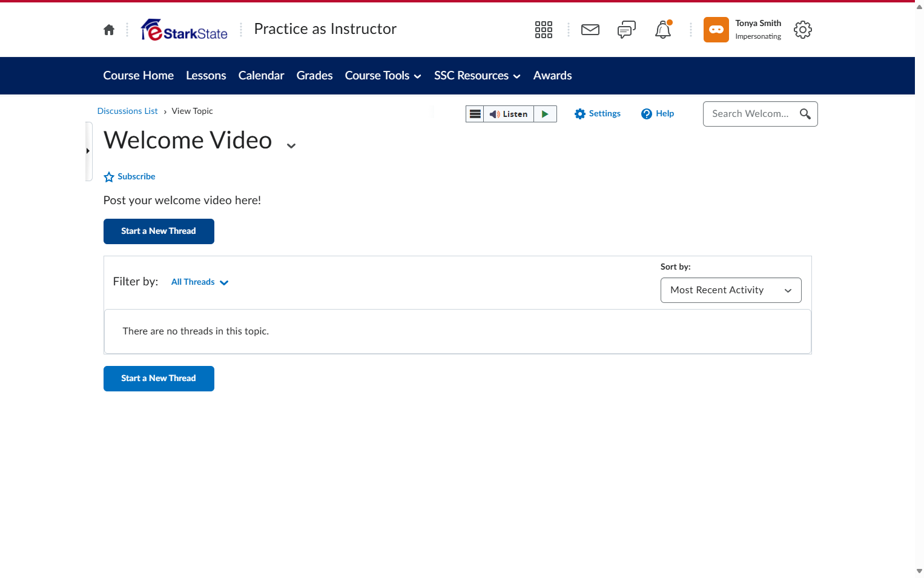This screenshot has width=924, height=578.
Task: Click the page scrollbar down arrow
Action: (919, 571)
